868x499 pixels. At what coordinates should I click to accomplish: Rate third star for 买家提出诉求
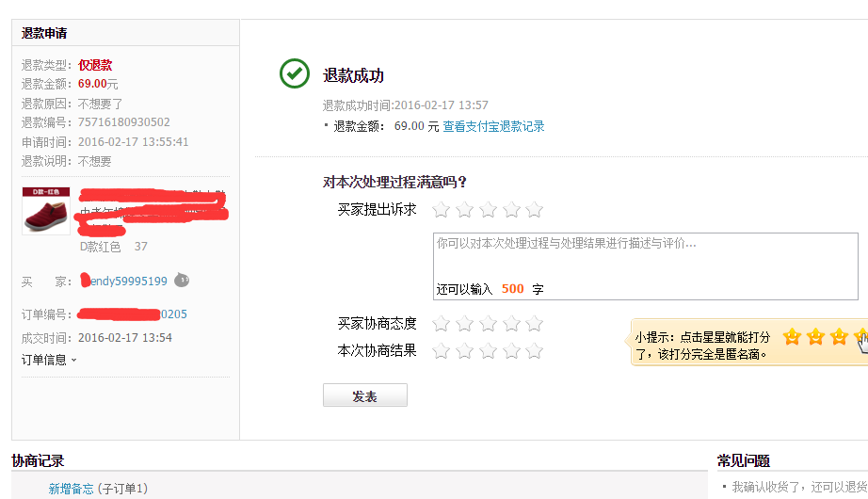[x=488, y=210]
